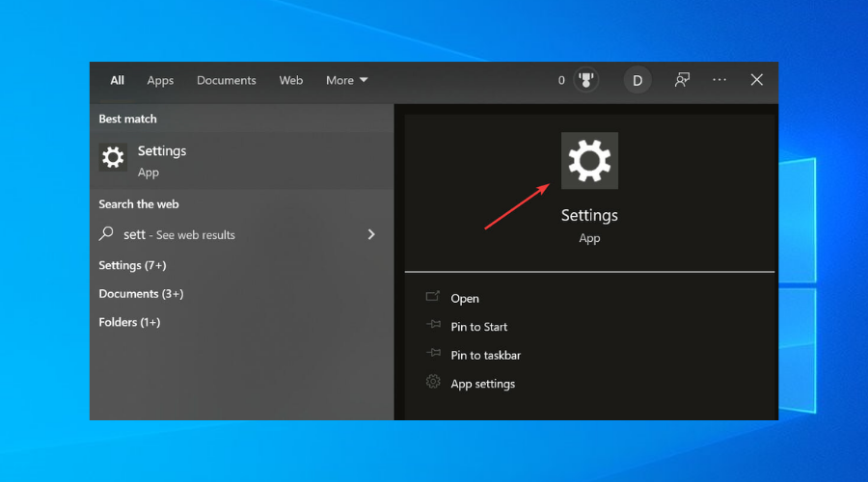
Task: Click the pin icon next to Pin to taskbar
Action: [x=433, y=355]
